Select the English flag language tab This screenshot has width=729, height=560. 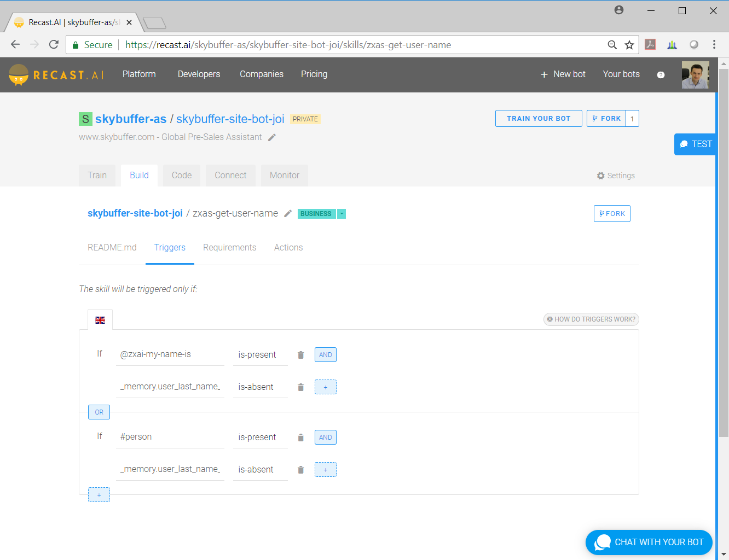tap(100, 320)
